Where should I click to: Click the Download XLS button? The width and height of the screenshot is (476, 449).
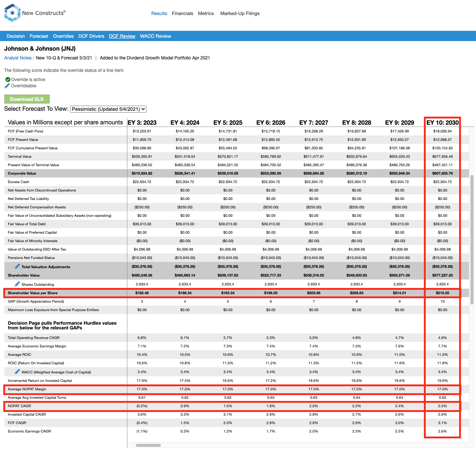click(x=27, y=99)
